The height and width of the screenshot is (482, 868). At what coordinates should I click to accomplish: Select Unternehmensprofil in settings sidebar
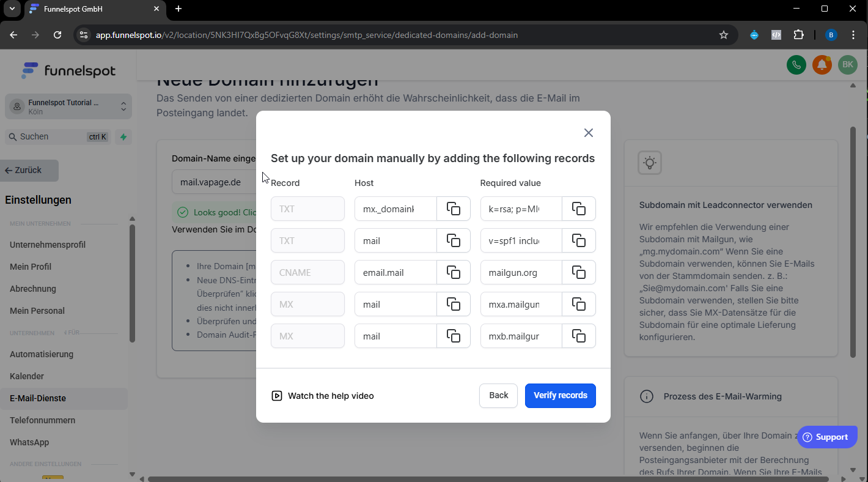tap(48, 245)
